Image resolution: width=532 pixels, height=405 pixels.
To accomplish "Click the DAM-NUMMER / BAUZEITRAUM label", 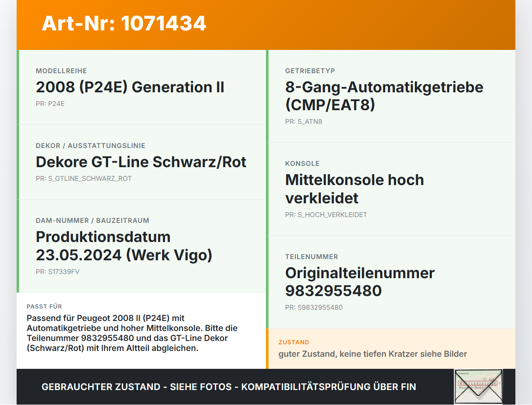I will (92, 220).
